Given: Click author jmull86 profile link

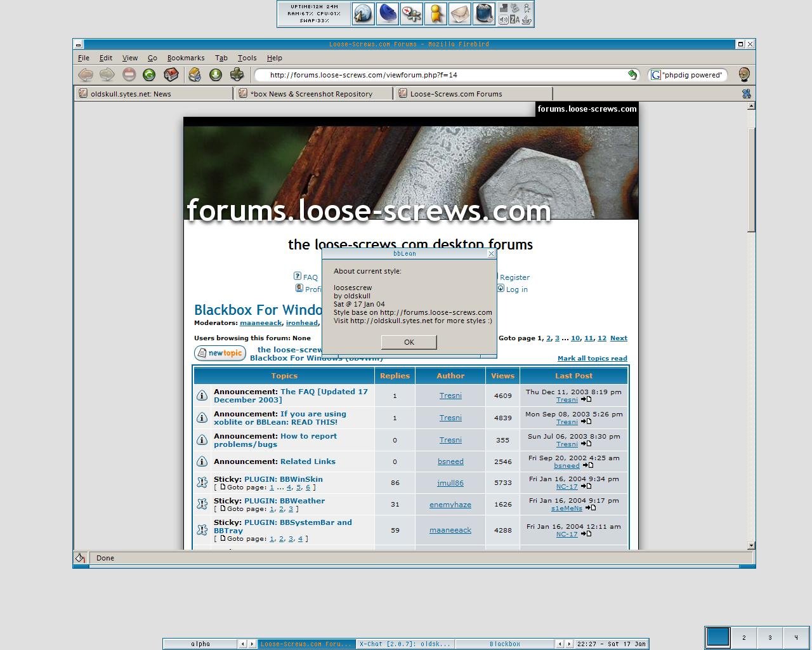Looking at the screenshot, I should [450, 483].
